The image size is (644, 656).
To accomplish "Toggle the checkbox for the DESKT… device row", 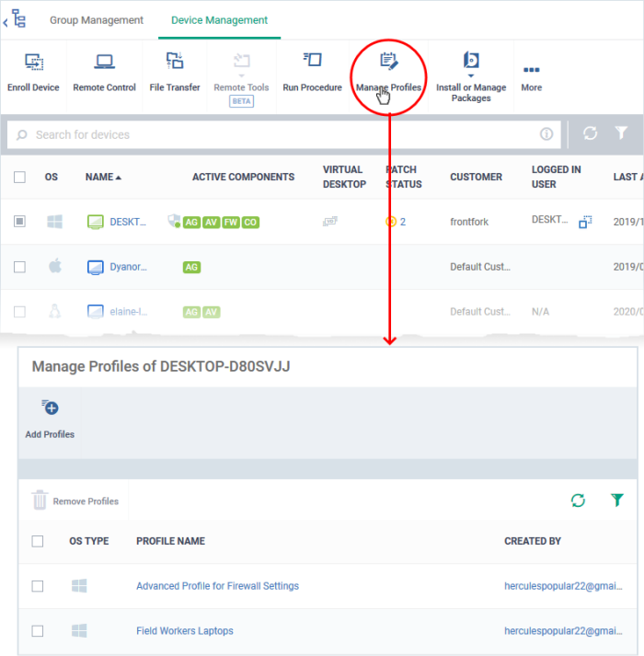I will (19, 222).
